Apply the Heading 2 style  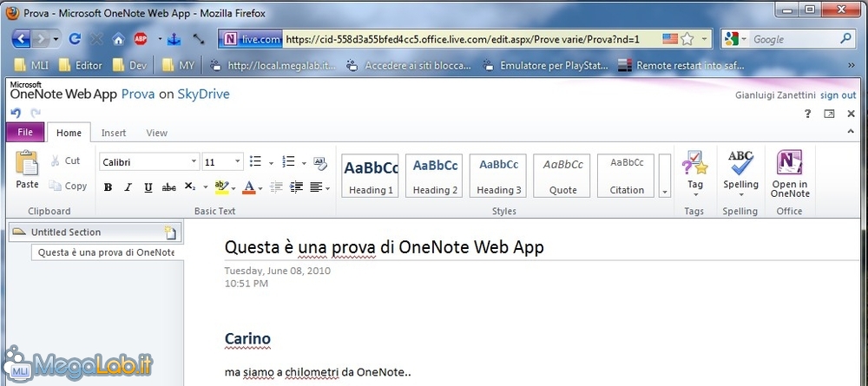435,175
